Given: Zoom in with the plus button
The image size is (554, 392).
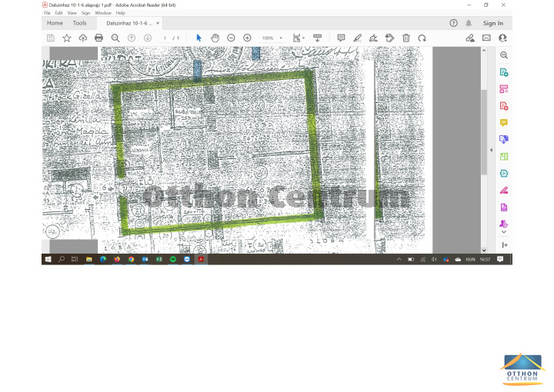Looking at the screenshot, I should coord(247,38).
